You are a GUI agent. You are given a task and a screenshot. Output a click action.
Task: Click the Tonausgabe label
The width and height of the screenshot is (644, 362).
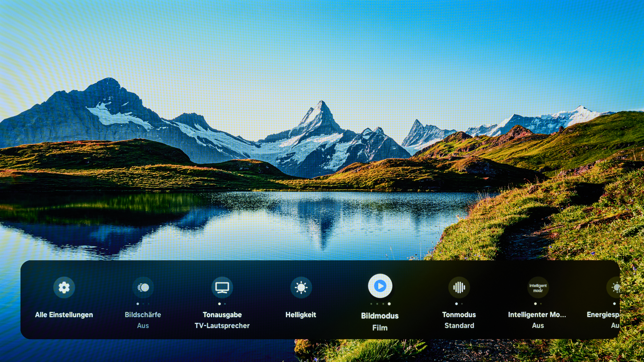222,315
